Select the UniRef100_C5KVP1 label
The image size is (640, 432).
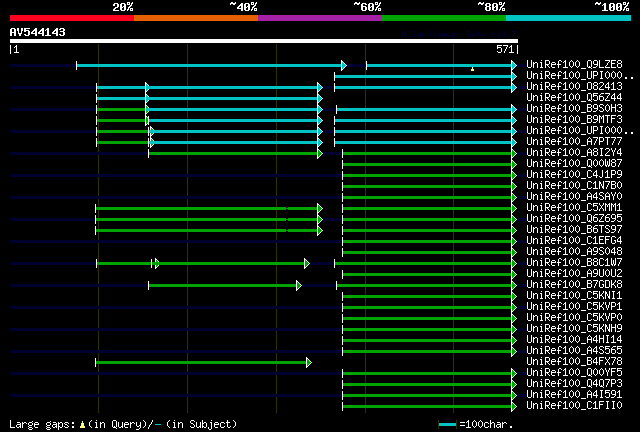574,307
